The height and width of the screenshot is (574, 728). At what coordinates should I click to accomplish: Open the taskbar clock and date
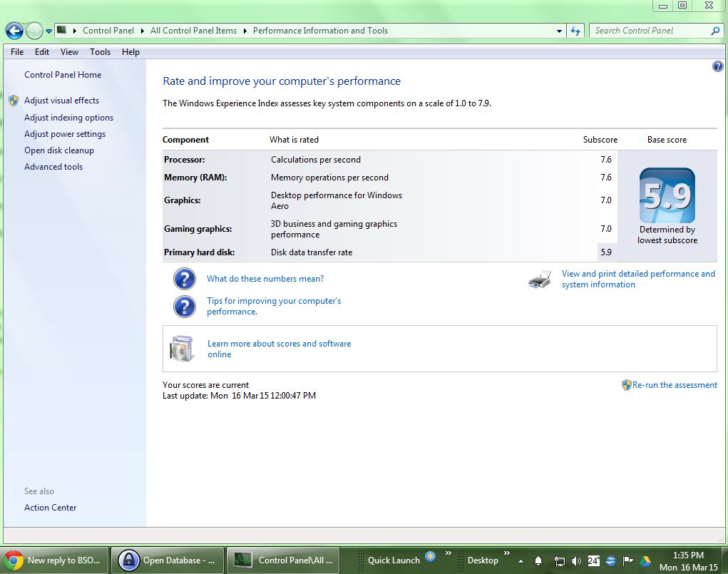click(x=689, y=561)
